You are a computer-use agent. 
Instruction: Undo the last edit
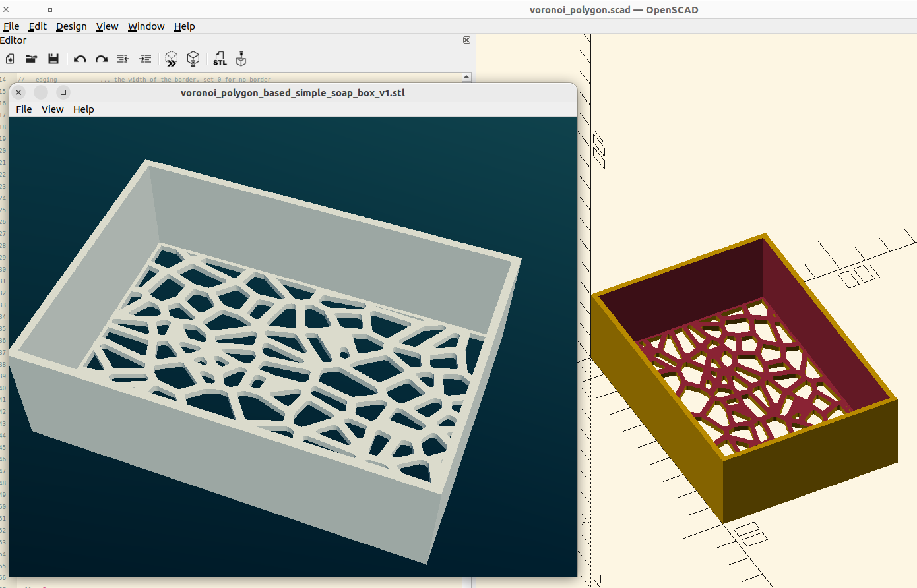80,59
